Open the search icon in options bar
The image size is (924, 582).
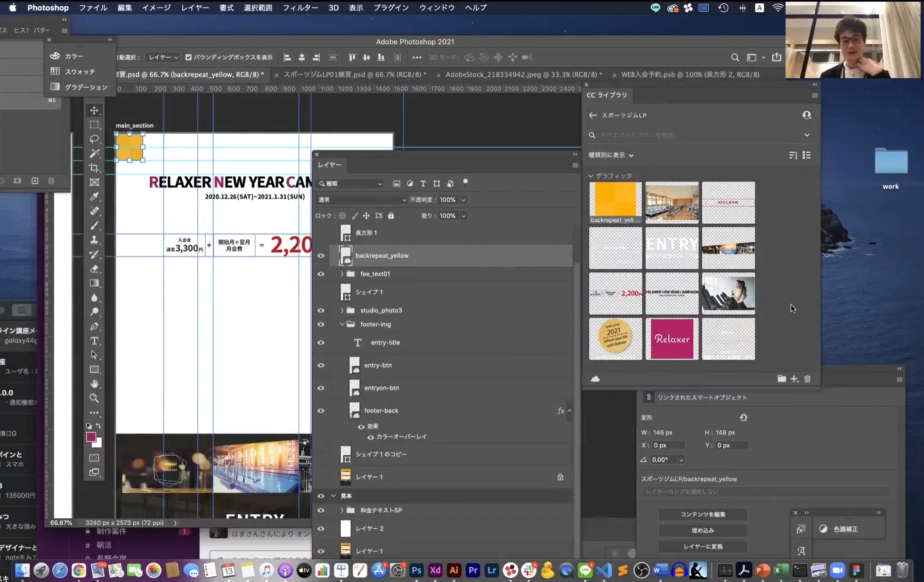click(x=735, y=57)
